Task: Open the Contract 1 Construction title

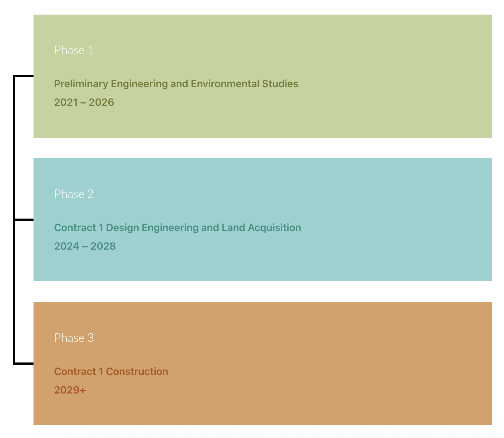Action: click(111, 372)
